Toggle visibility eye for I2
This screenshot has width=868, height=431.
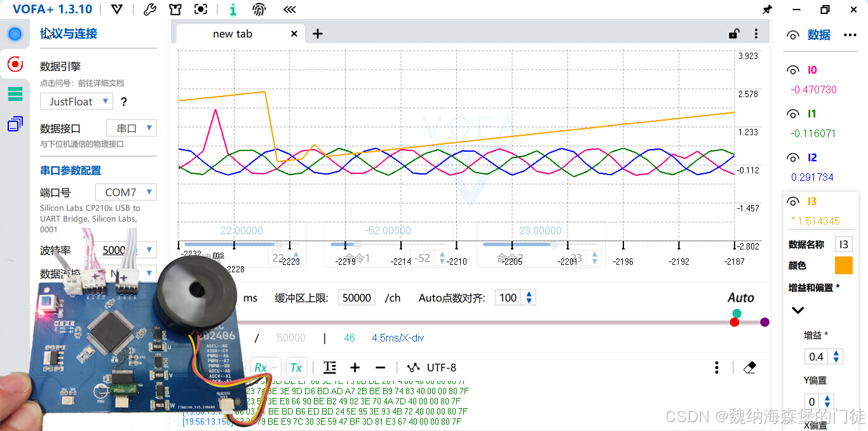pos(793,158)
